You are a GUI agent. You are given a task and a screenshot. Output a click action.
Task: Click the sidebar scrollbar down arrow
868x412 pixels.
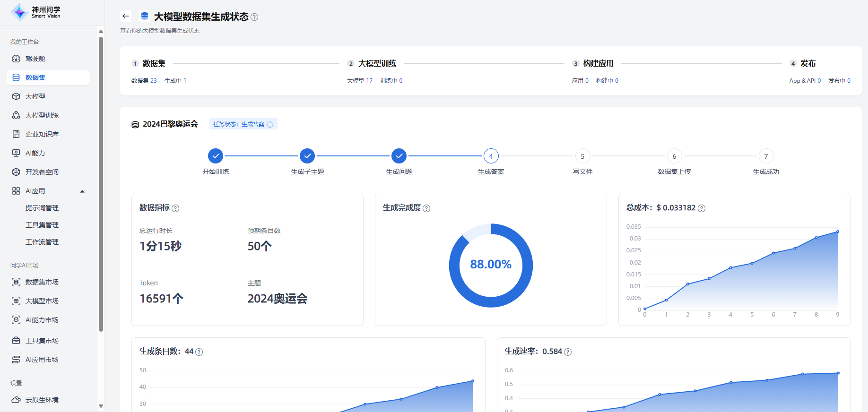101,406
